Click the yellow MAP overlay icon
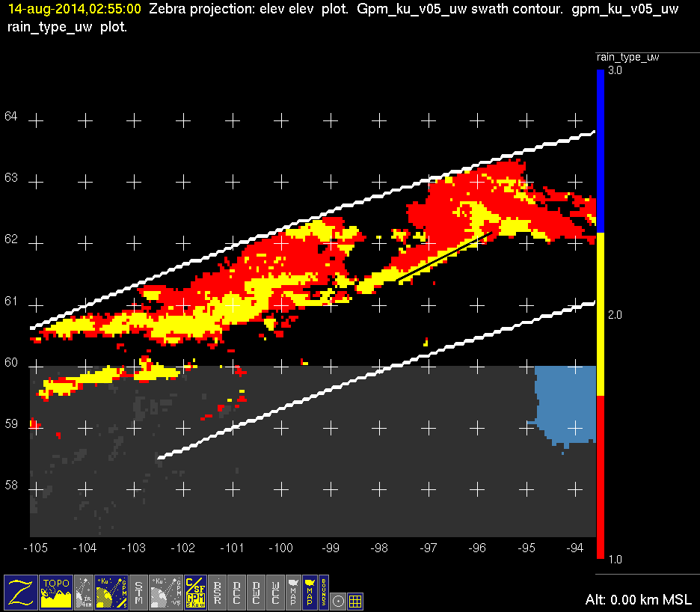The height and width of the screenshot is (612, 700). [x=308, y=592]
